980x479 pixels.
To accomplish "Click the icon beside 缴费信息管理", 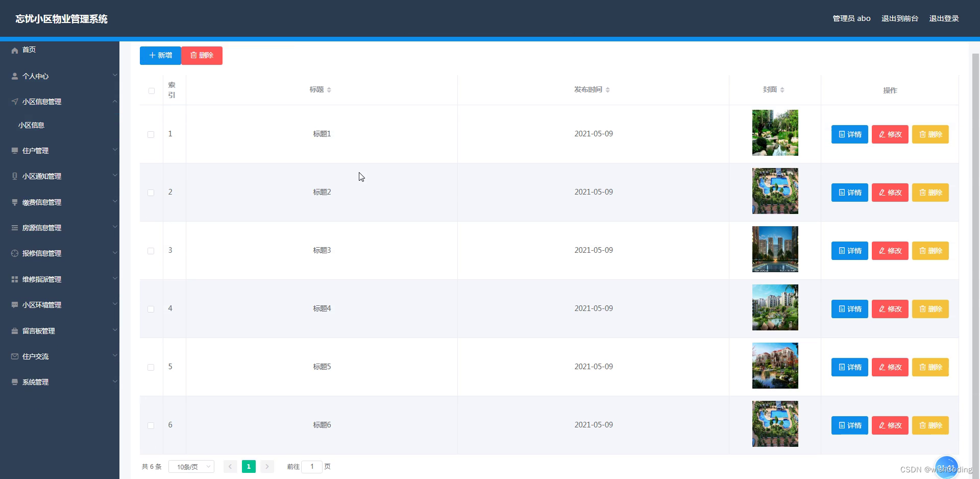I will pyautogui.click(x=15, y=202).
